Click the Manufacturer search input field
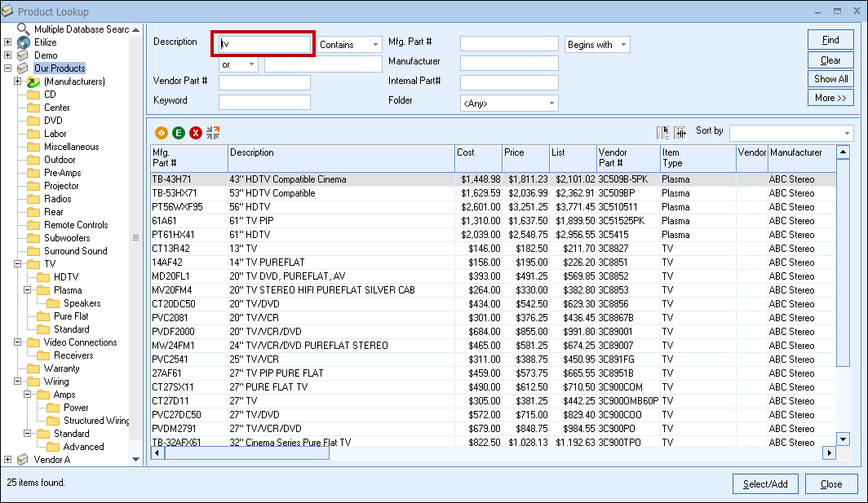Image resolution: width=868 pixels, height=503 pixels. click(509, 63)
